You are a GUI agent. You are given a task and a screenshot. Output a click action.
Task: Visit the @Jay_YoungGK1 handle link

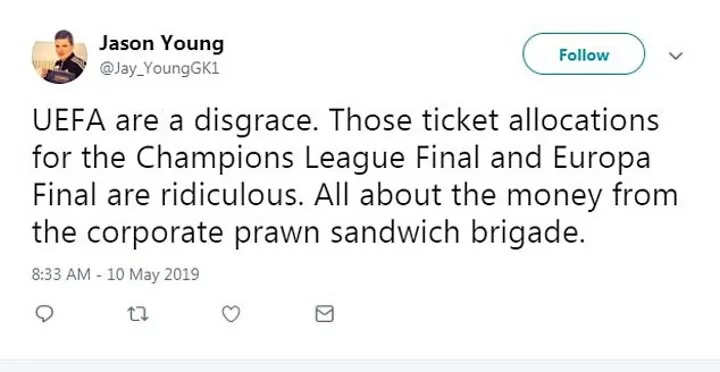[x=159, y=69]
